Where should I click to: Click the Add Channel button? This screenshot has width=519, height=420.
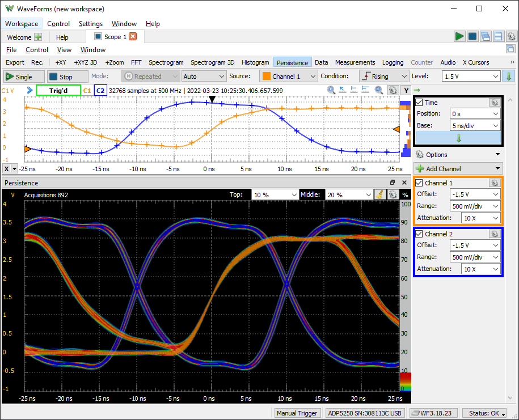pos(458,168)
